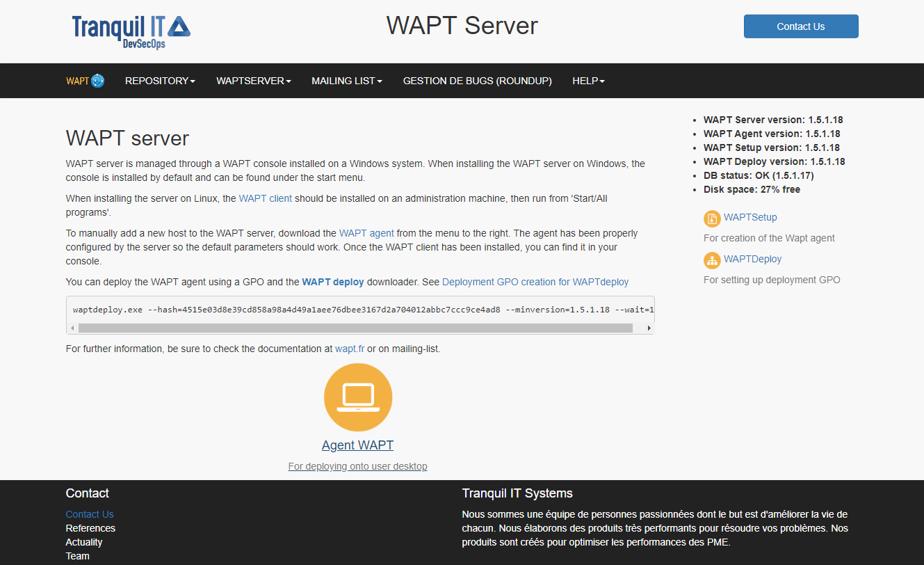
Task: Click WAPT Server version: 1.5.1.18 line
Action: click(x=773, y=120)
